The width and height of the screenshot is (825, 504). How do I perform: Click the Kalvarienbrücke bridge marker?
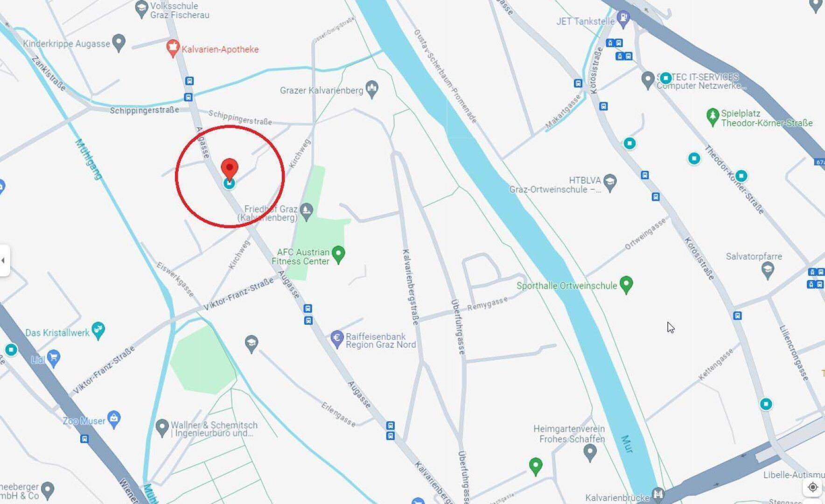click(x=658, y=495)
